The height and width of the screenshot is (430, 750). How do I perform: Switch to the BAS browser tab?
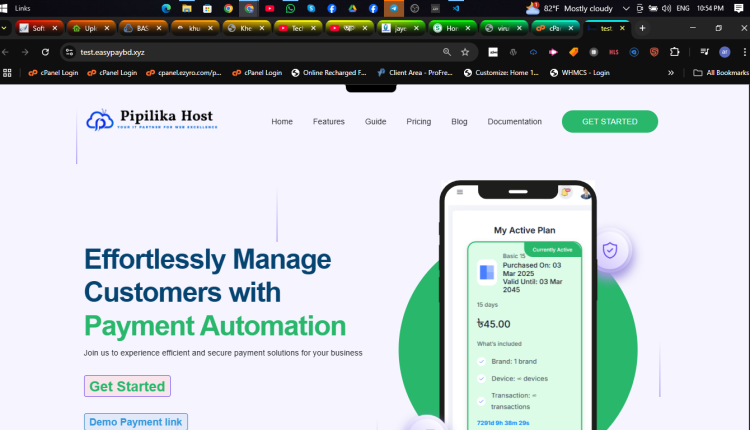point(142,28)
